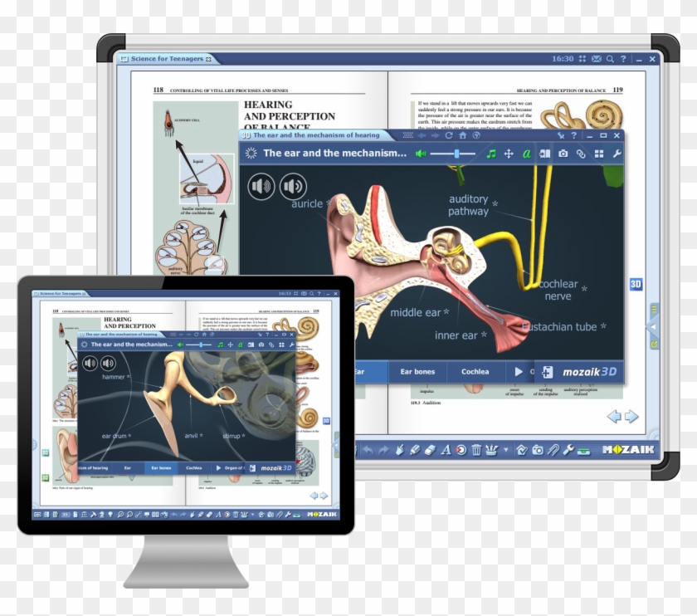
Task: Click the home icon in the 3D window titlebar
Action: click(x=463, y=135)
